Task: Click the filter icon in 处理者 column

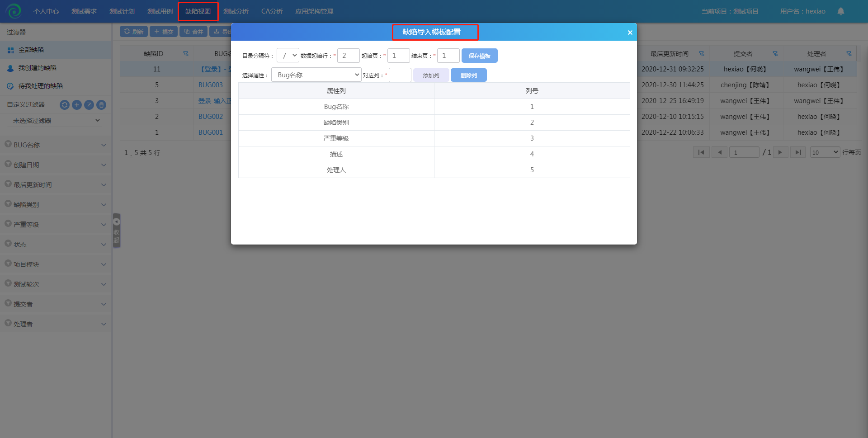Action: 849,54
